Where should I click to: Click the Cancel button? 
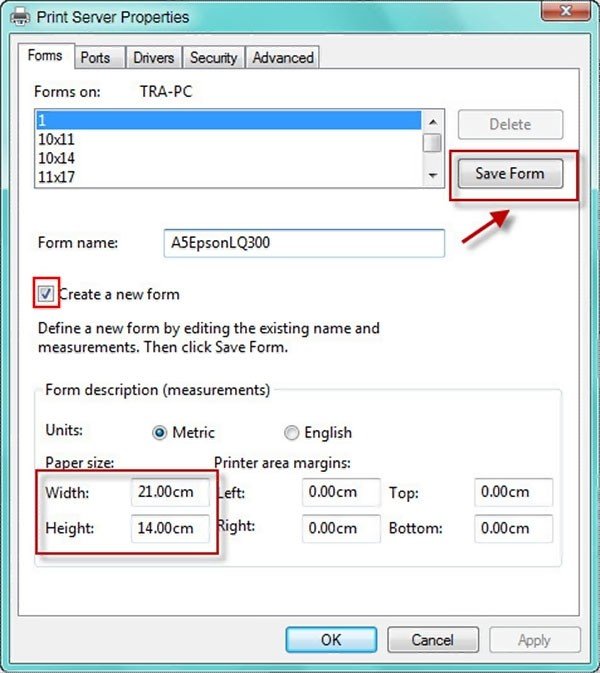pos(433,640)
